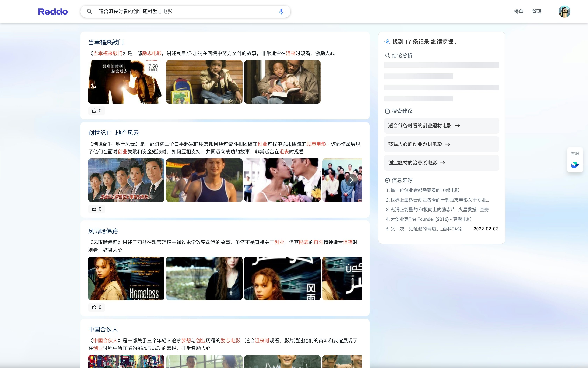Open the 风雨哈佛路 result title
This screenshot has width=588, height=368.
pos(103,231)
